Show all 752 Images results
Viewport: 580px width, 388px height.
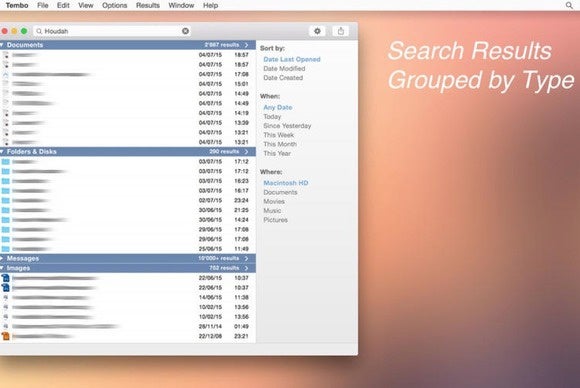click(246, 268)
